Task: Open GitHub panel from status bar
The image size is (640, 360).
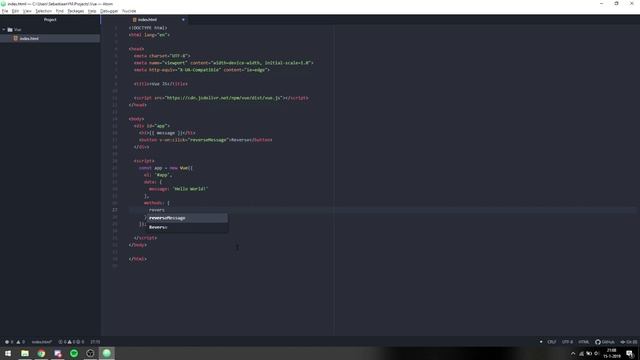Action: [x=605, y=342]
